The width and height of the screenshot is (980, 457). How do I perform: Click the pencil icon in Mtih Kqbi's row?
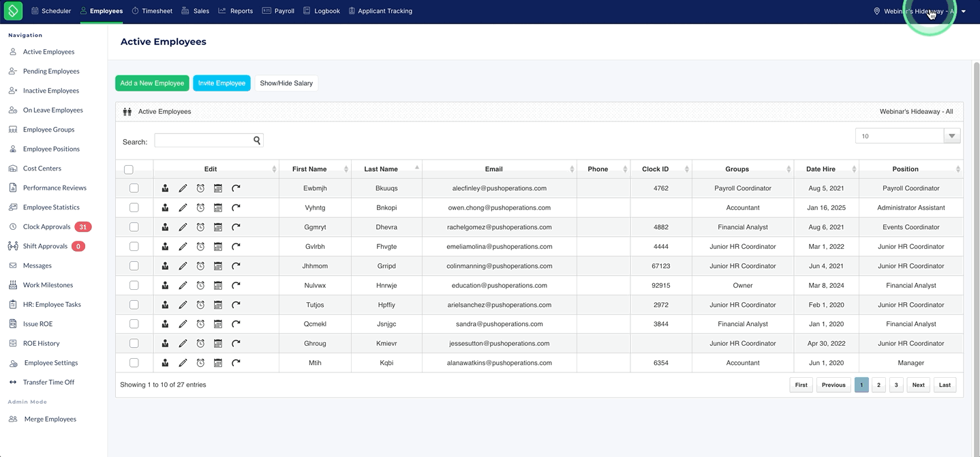[x=183, y=363]
